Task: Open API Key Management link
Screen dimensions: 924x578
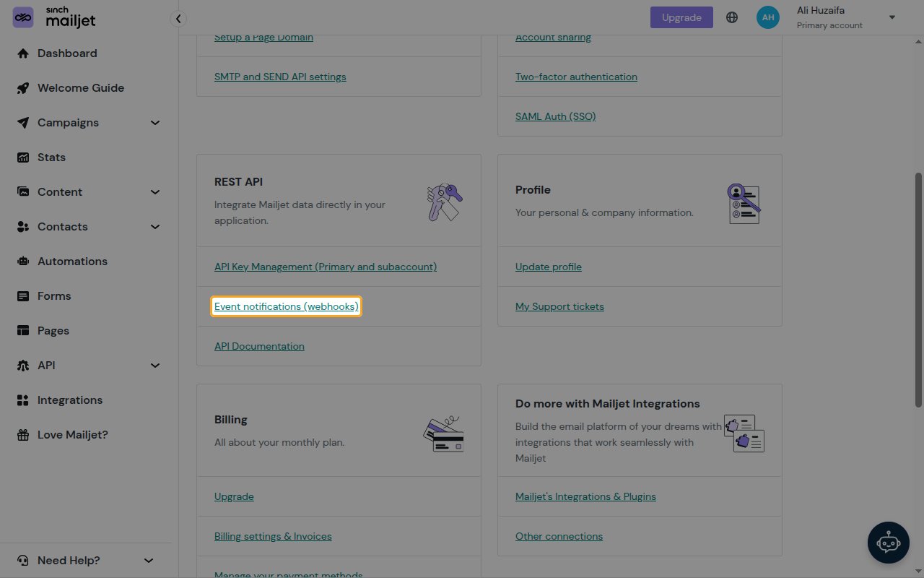Action: point(326,267)
